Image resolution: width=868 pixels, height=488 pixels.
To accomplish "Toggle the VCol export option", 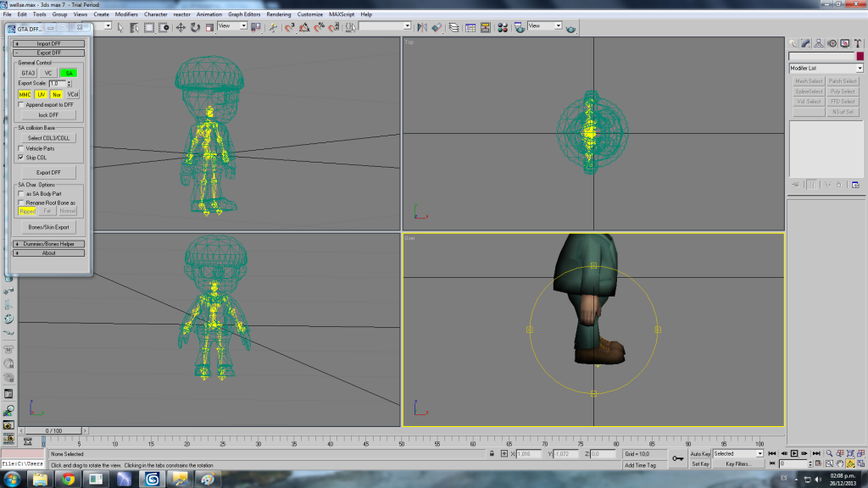I will tap(73, 95).
